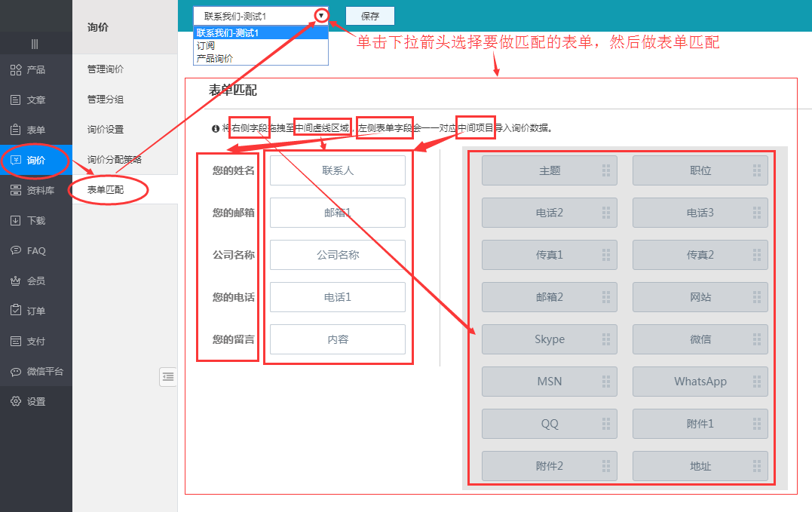Collapse the submenu with the indent icon

pyautogui.click(x=168, y=377)
